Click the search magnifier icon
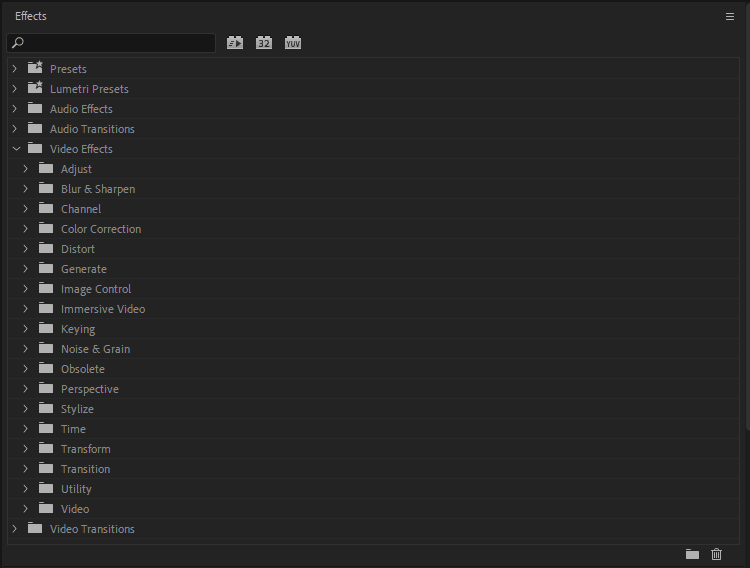 tap(18, 43)
